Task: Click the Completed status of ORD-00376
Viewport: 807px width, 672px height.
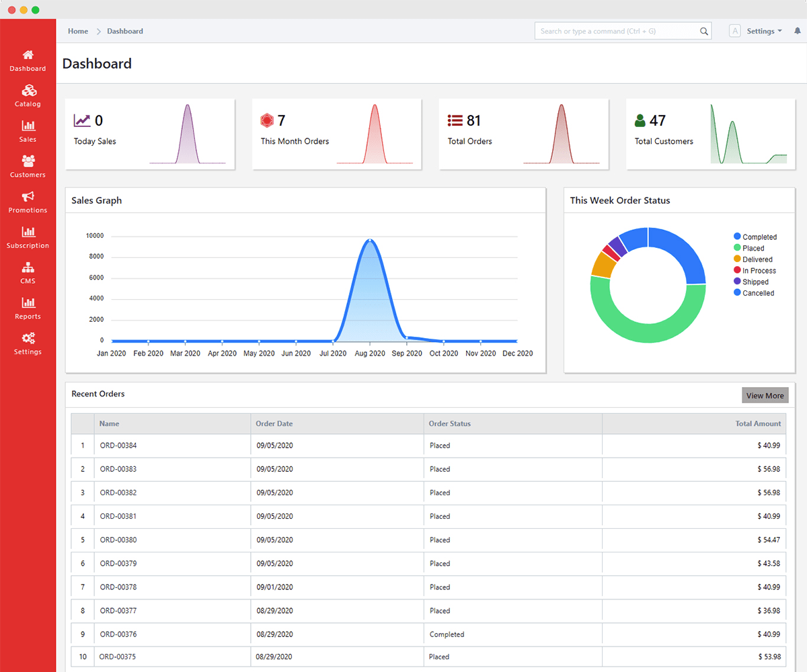Action: 447,634
